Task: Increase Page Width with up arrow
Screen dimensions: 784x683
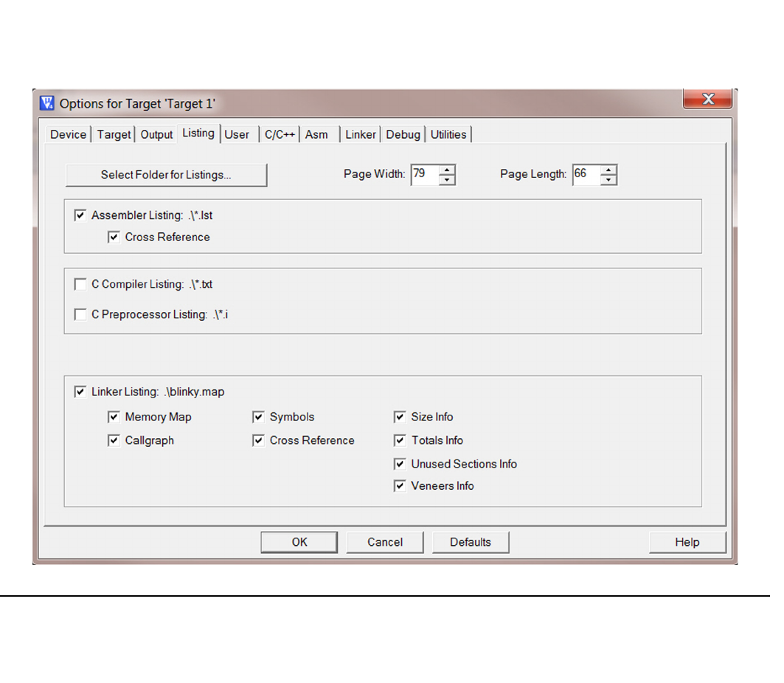Action: click(447, 170)
